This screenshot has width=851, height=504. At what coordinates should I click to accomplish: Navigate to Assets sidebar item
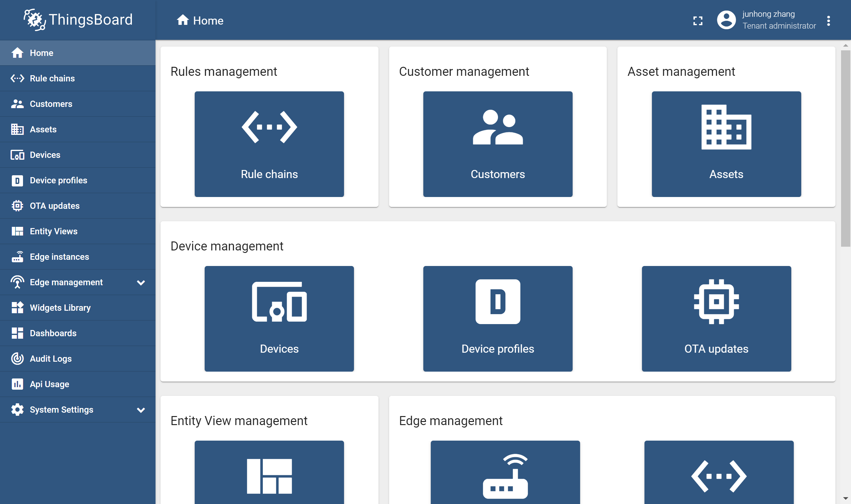43,129
